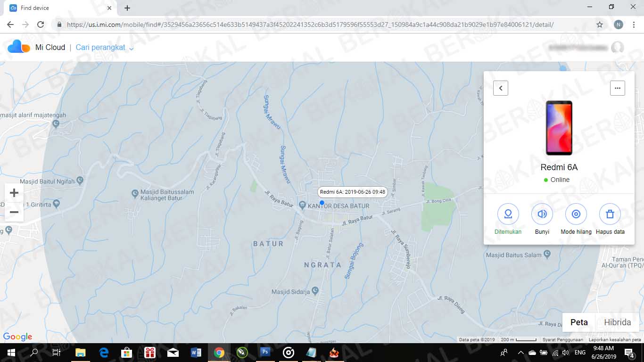Go back using the panel's left chevron button
Viewport: 644px width, 362px height.
click(501, 88)
